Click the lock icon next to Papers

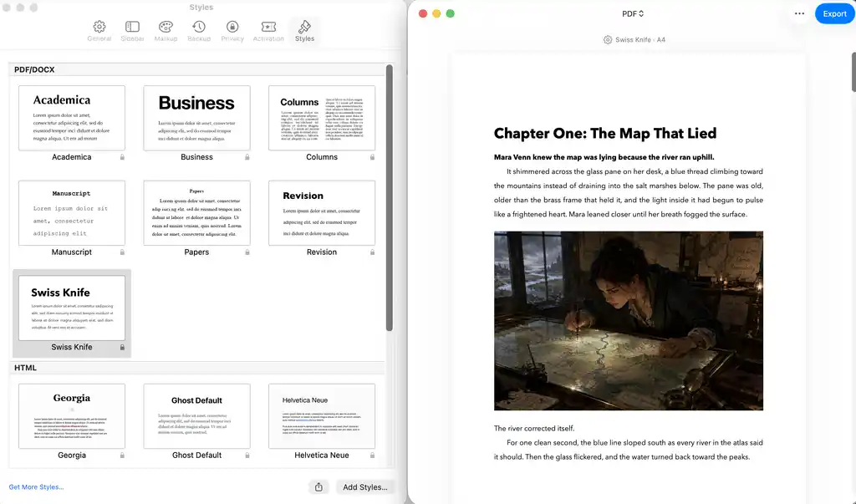[247, 252]
